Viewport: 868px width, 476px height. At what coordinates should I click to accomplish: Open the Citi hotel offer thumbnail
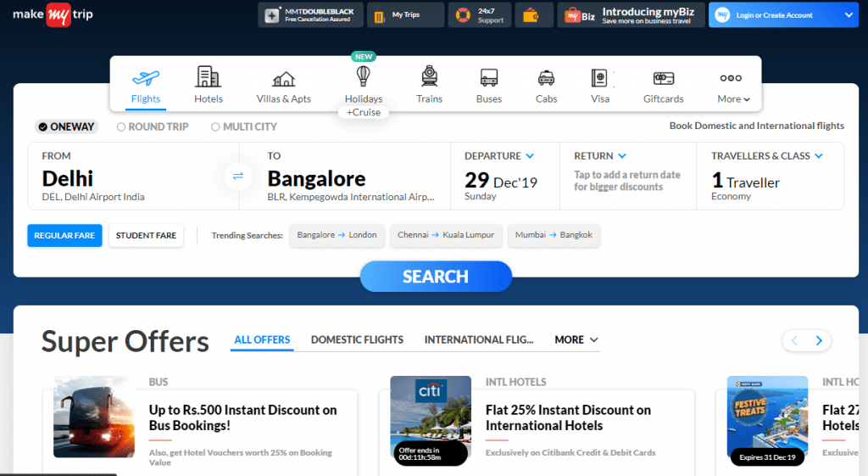point(431,417)
